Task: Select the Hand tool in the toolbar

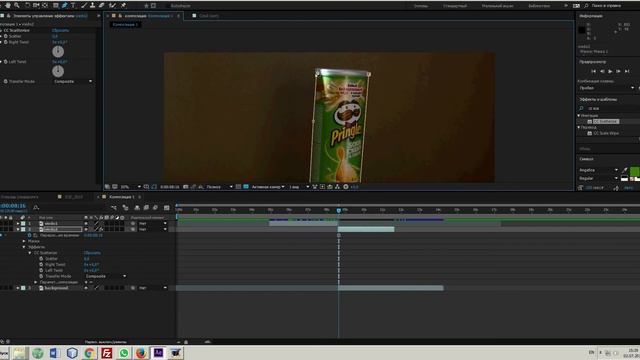Action: pos(7,5)
